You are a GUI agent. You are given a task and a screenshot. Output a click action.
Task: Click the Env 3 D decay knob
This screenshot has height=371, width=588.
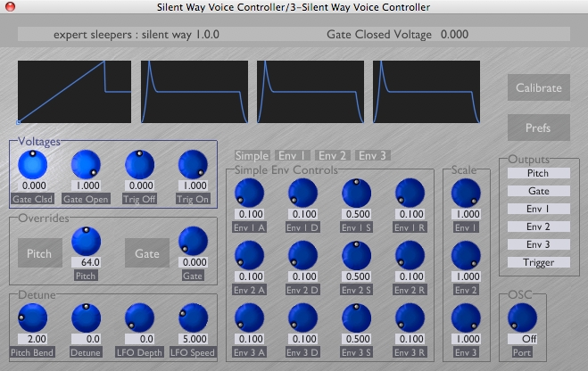point(303,317)
